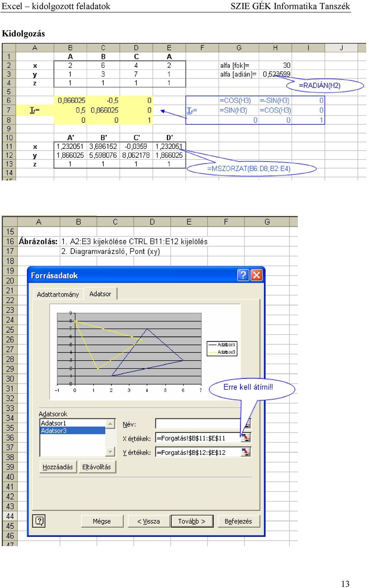Click the down arrow of the Adatsorok list scrollbar

(110, 451)
